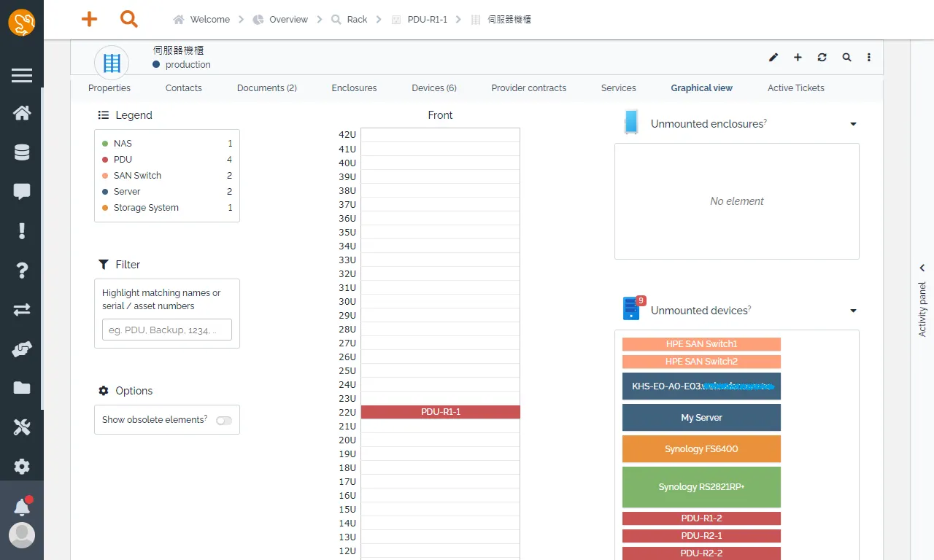Collapse the Unmounted devices section
The width and height of the screenshot is (934, 560).
pos(853,311)
